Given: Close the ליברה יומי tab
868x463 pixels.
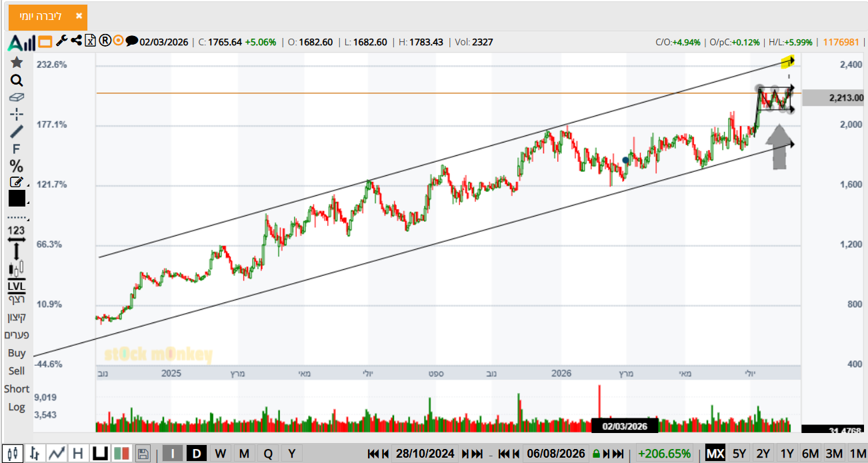Looking at the screenshot, I should coord(79,16).
